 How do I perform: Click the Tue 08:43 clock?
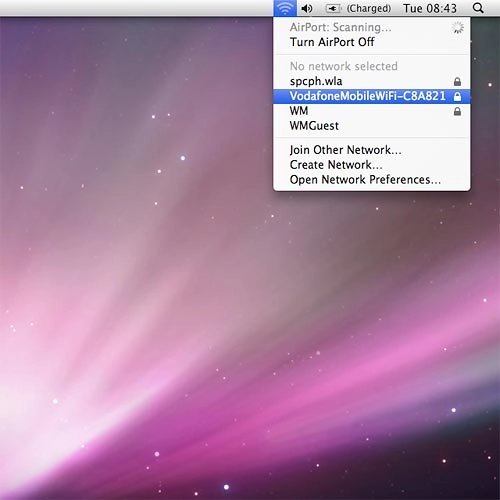(x=430, y=8)
